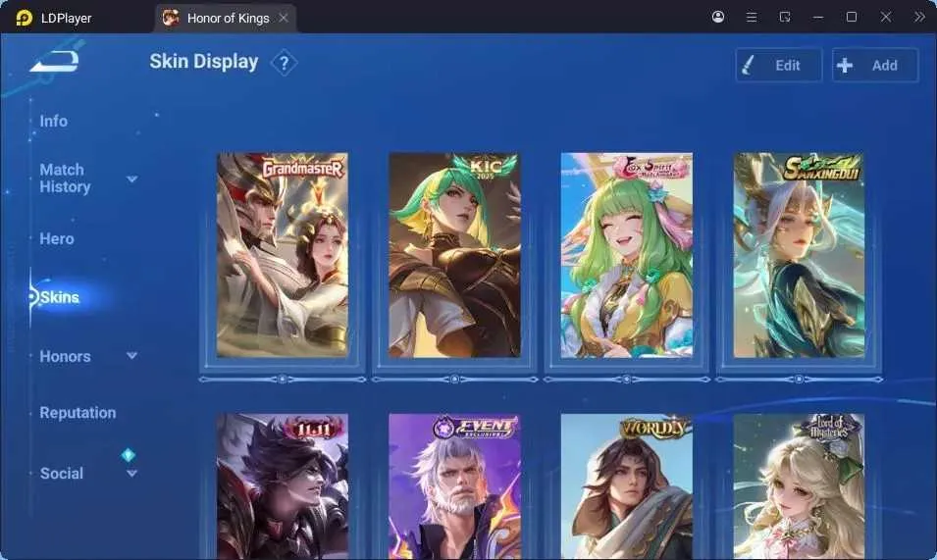
Task: Select the Lord of Mysteries skin card
Action: 799,486
